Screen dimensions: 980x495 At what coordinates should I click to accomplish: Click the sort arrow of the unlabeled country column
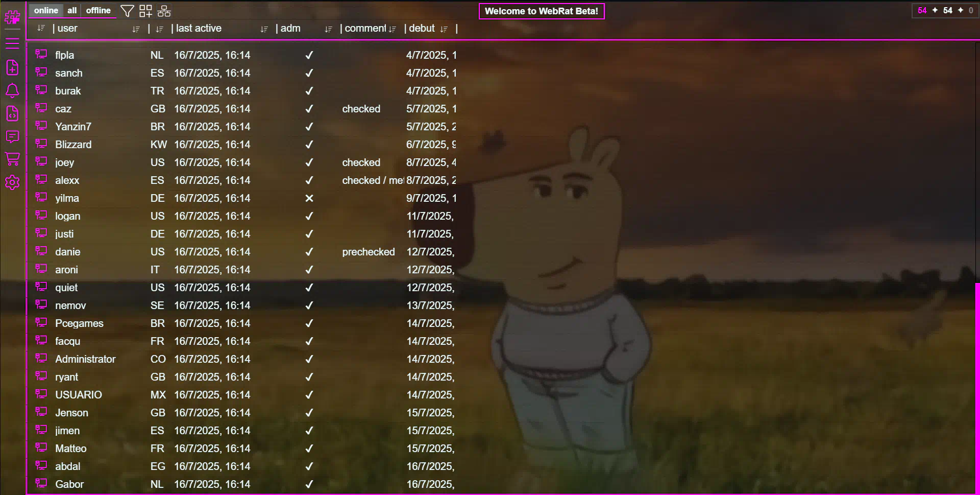(159, 29)
